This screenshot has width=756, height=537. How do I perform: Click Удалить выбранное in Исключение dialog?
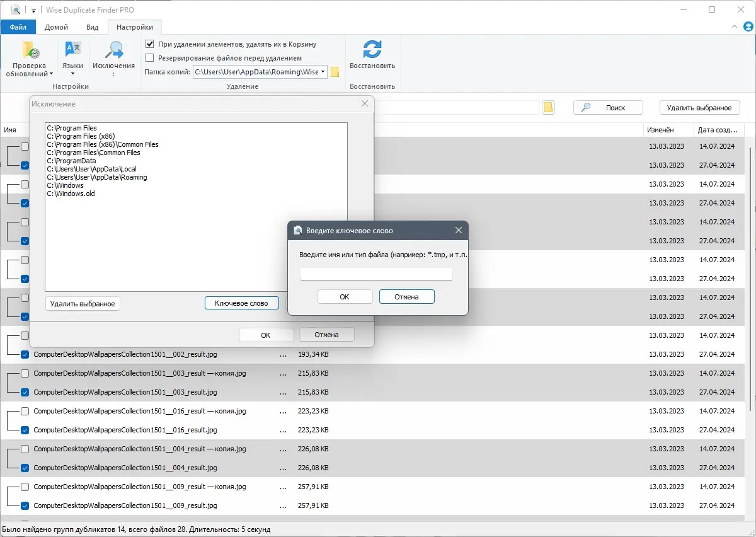click(x=83, y=304)
